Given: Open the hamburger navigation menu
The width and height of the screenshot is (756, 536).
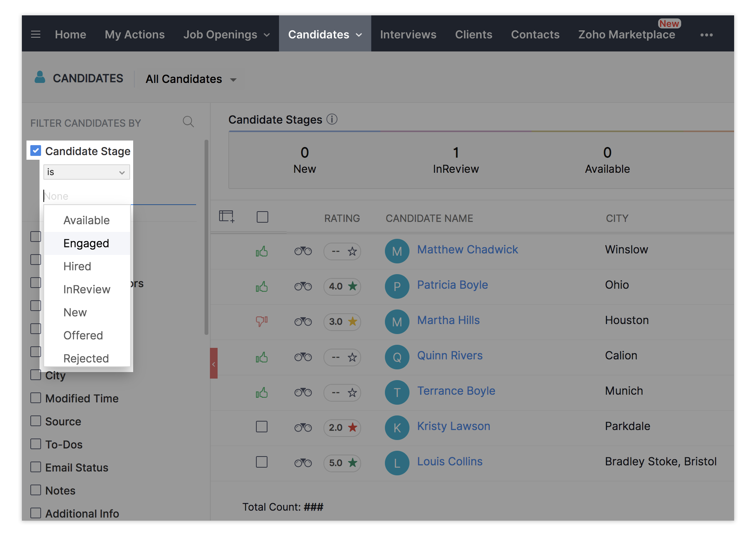Looking at the screenshot, I should pyautogui.click(x=36, y=35).
